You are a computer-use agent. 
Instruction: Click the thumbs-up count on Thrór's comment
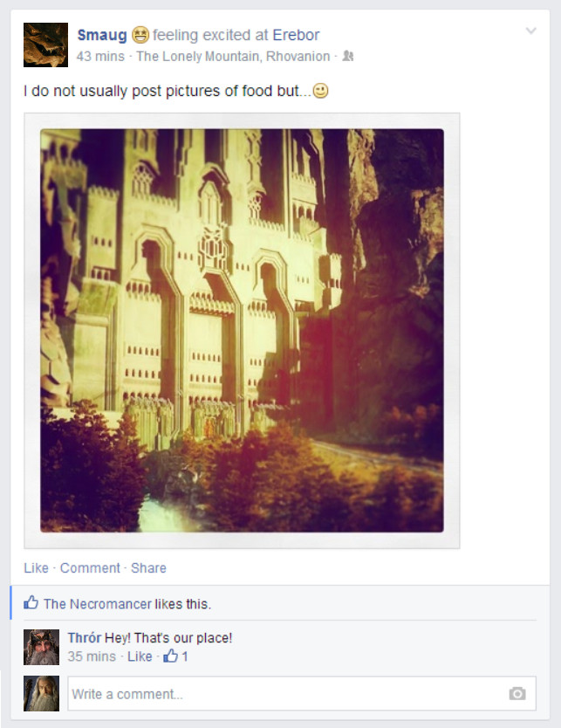click(175, 656)
